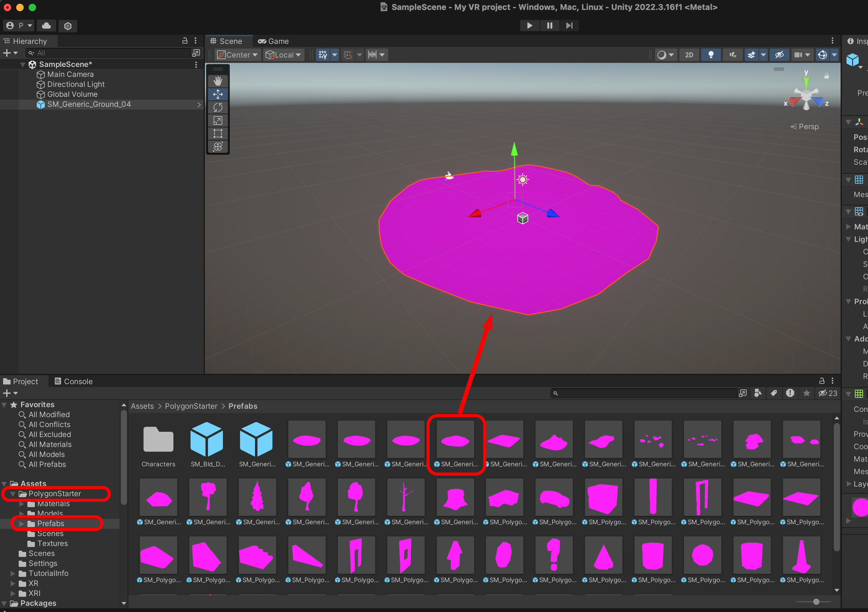The width and height of the screenshot is (868, 612).
Task: Select the Rotate tool
Action: [x=218, y=107]
